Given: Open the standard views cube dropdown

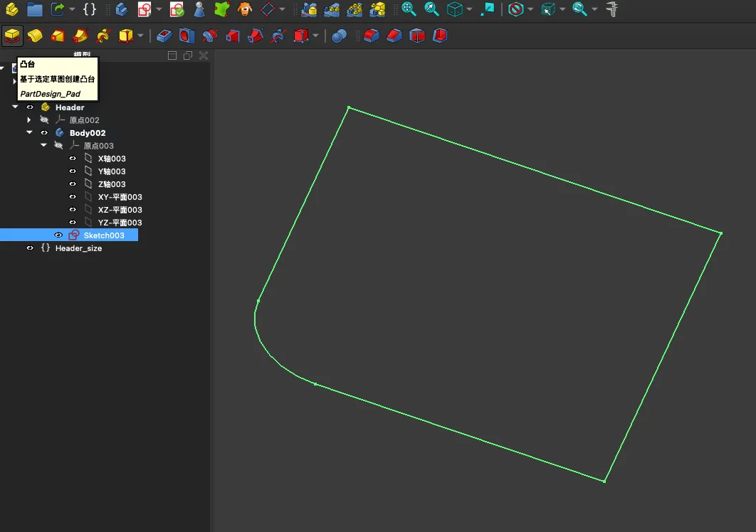Looking at the screenshot, I should [470, 10].
